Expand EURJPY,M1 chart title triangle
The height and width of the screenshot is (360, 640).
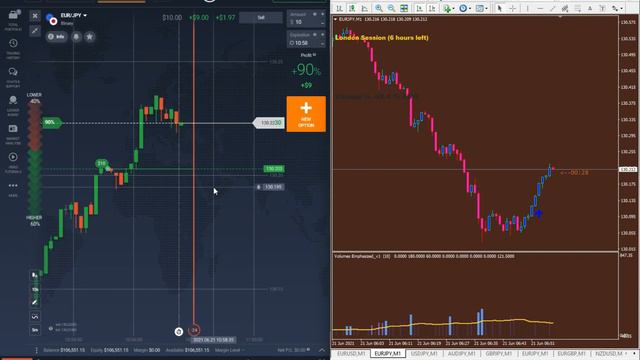click(336, 19)
